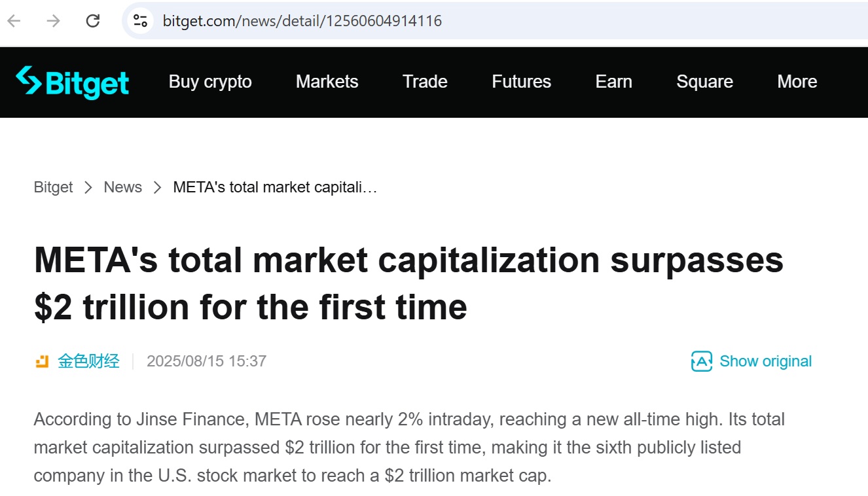Go to News via the breadcrumb
The width and height of the screenshot is (868, 496).
tap(122, 187)
